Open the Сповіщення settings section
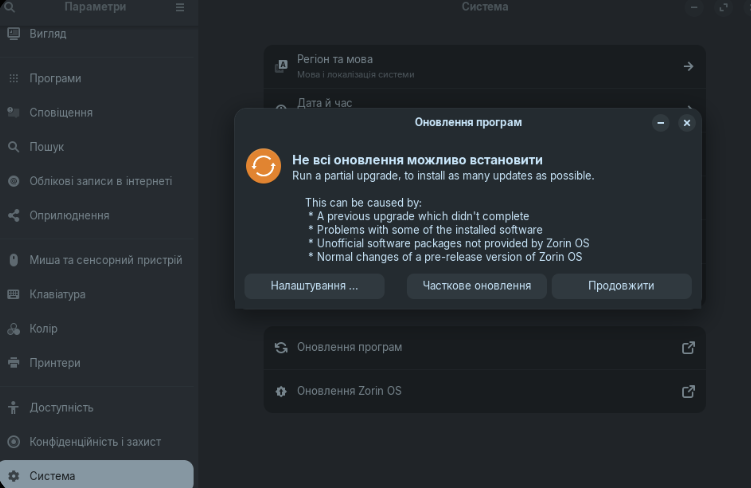Image resolution: width=751 pixels, height=488 pixels. tap(61, 113)
